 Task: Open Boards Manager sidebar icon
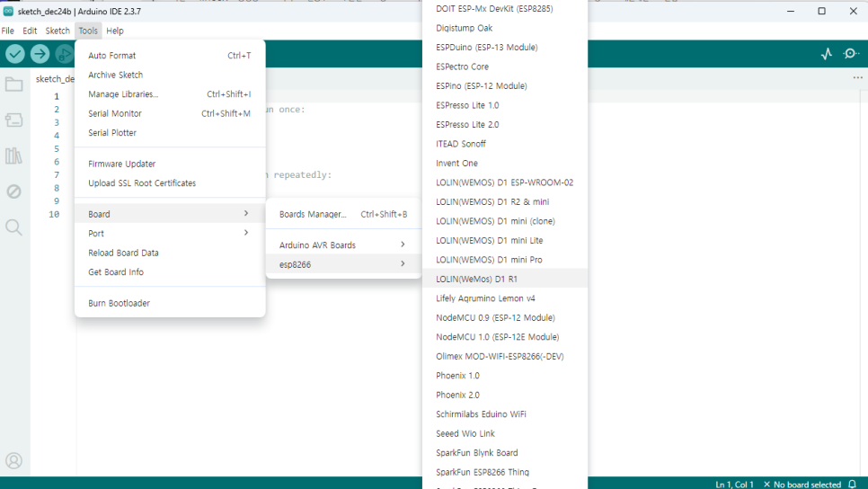click(x=13, y=120)
